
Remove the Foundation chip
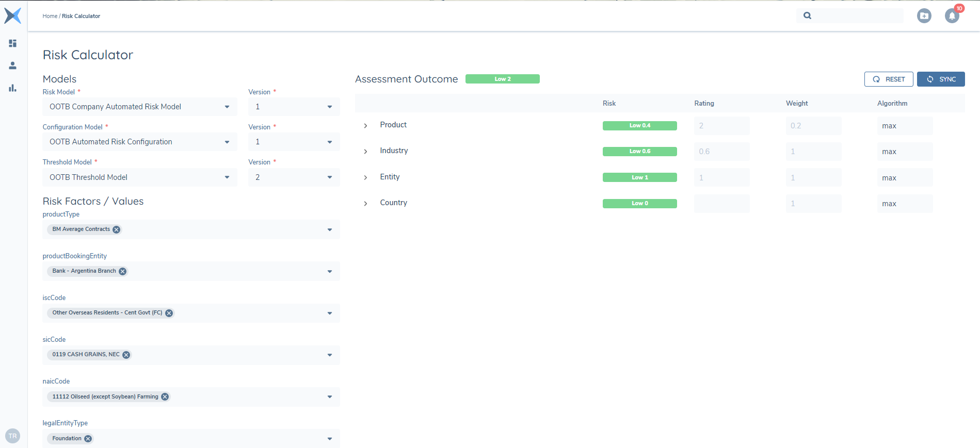88,439
